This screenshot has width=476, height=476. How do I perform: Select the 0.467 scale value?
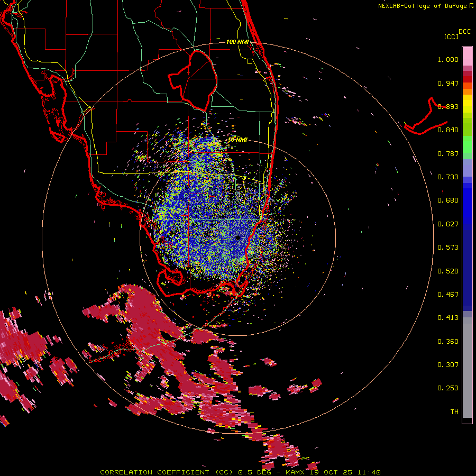click(448, 295)
